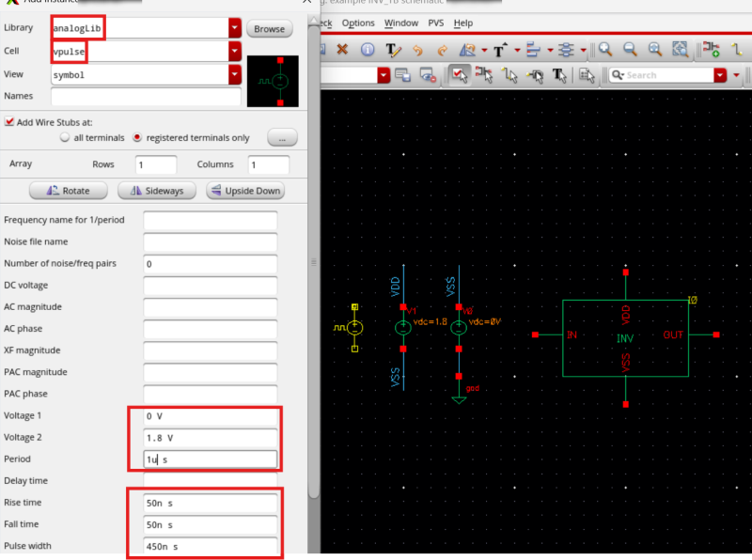The height and width of the screenshot is (560, 752).
Task: Open the Library analogLib dropdown
Action: (234, 28)
